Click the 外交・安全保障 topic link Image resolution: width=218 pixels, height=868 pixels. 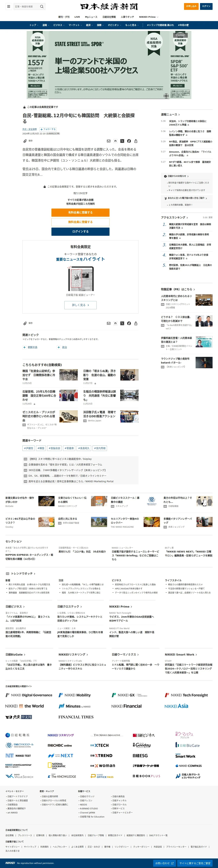click(30, 129)
